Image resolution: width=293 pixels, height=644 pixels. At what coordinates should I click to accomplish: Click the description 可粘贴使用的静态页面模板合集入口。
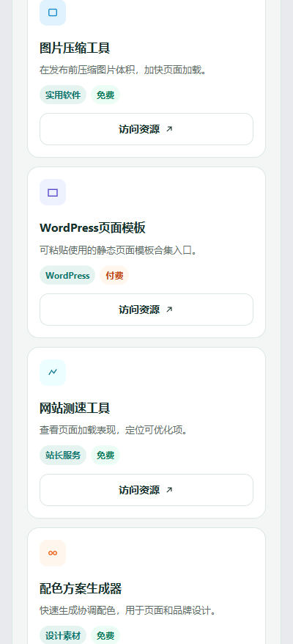pos(119,251)
